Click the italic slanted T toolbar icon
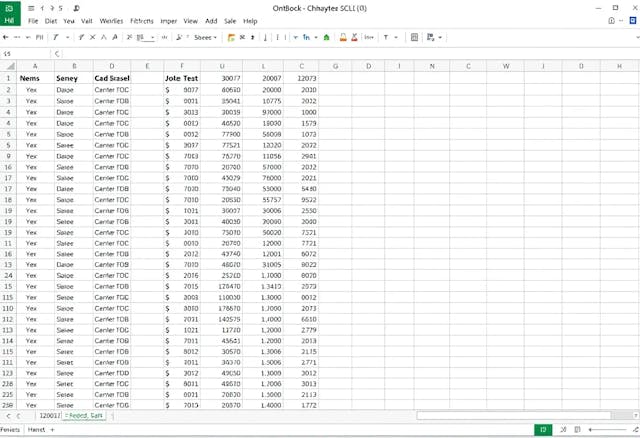The height and width of the screenshot is (438, 640). tap(56, 37)
